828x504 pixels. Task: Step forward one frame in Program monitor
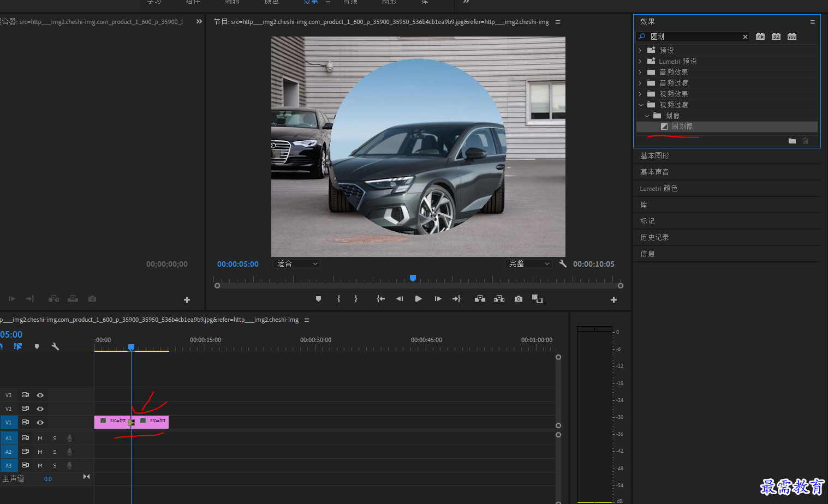pyautogui.click(x=438, y=299)
